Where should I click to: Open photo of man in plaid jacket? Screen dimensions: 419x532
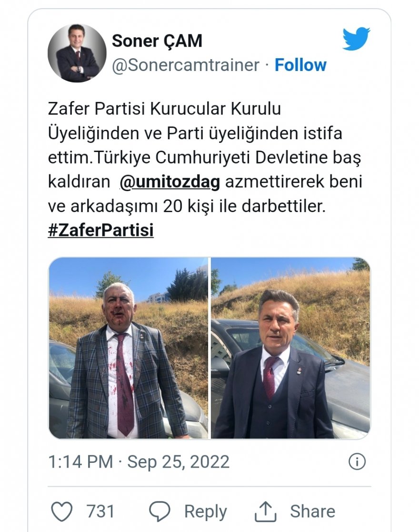point(128,348)
